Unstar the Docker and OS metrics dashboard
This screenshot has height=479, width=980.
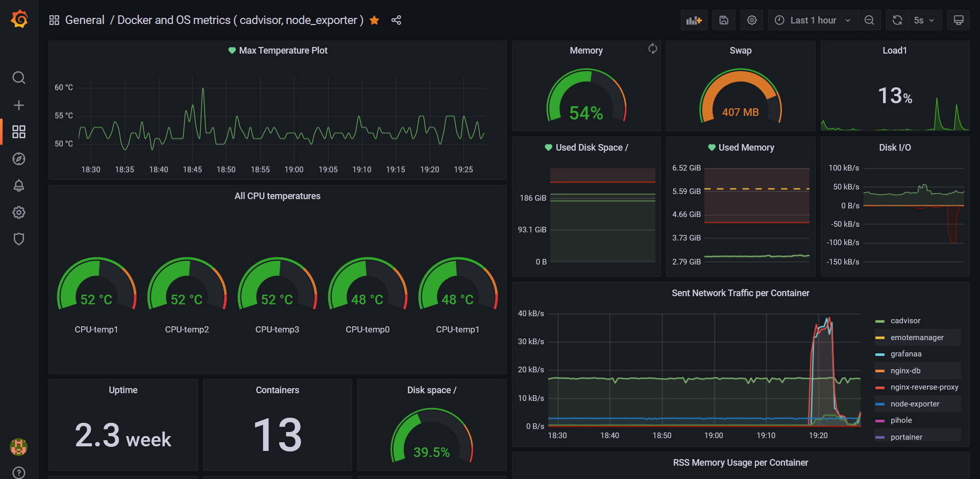click(x=374, y=20)
